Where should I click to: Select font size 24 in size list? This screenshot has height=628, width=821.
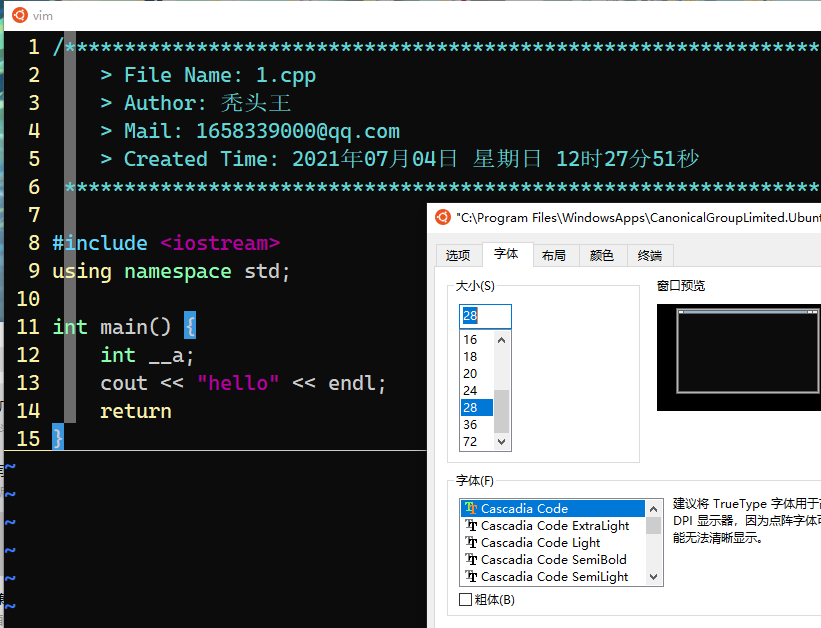[x=477, y=390]
